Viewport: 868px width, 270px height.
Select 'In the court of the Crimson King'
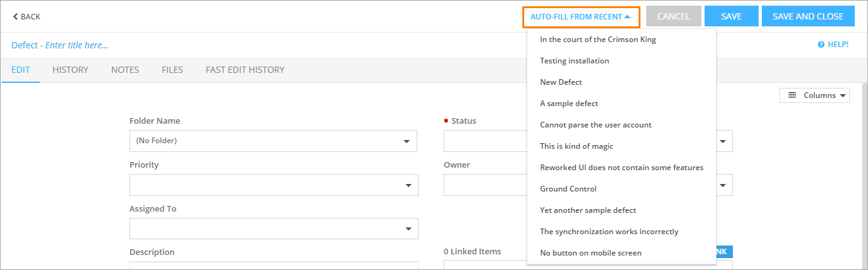click(598, 40)
